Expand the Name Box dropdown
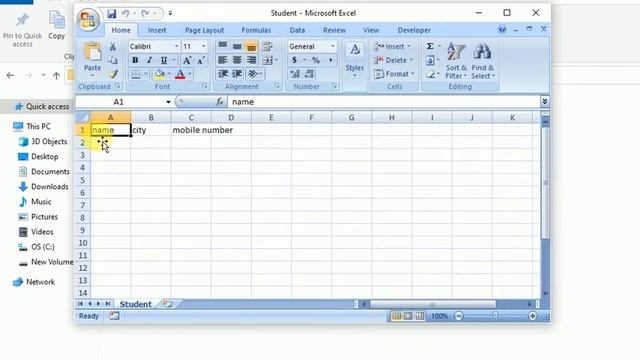The image size is (640, 360). click(168, 102)
